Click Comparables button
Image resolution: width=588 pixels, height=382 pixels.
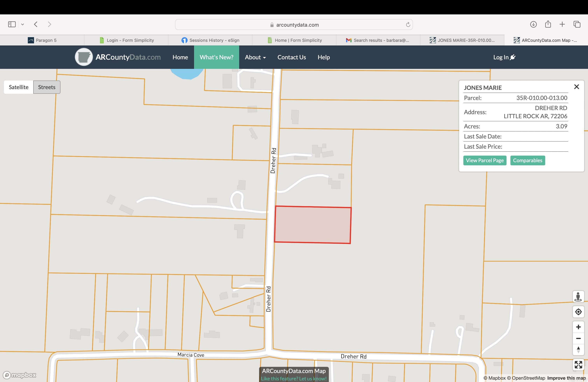point(528,160)
